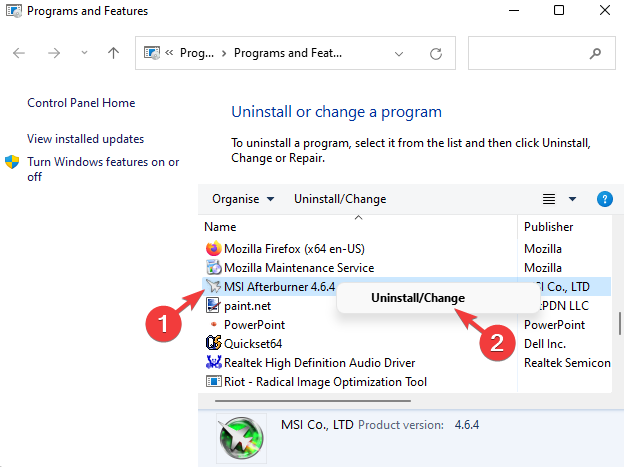Click 'Programs and Feat...' breadcrumb
Viewport: 624px width, 467px height.
288,53
